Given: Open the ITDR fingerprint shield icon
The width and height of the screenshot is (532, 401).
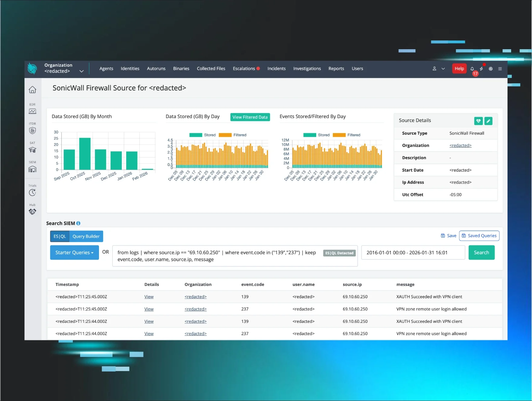Looking at the screenshot, I should point(32,130).
